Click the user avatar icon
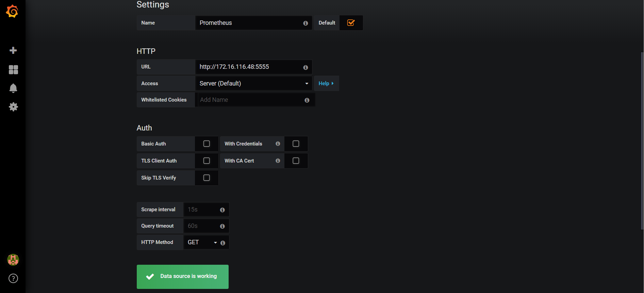The width and height of the screenshot is (644, 293). pos(13,260)
